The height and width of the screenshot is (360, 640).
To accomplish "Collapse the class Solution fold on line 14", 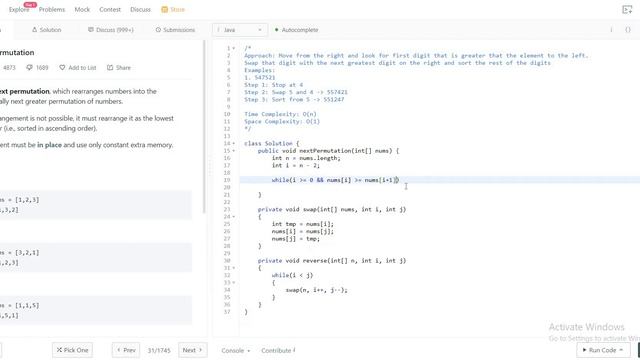I will (233, 144).
